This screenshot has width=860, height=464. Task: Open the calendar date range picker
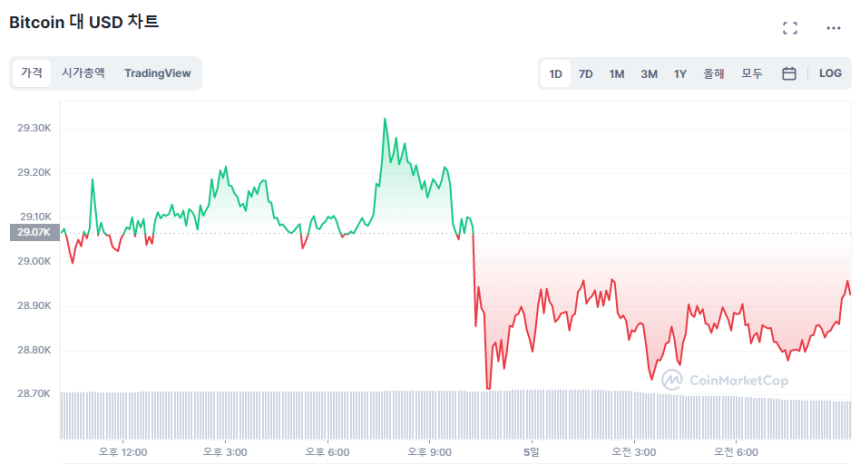(789, 73)
